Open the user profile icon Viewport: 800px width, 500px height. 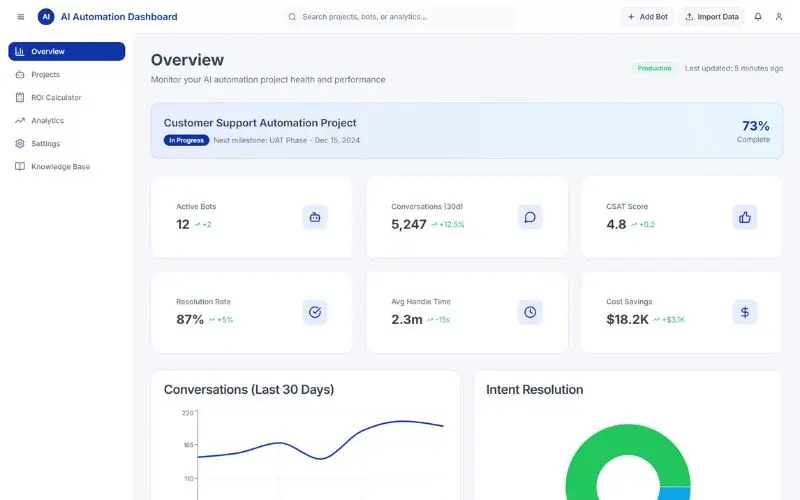779,17
